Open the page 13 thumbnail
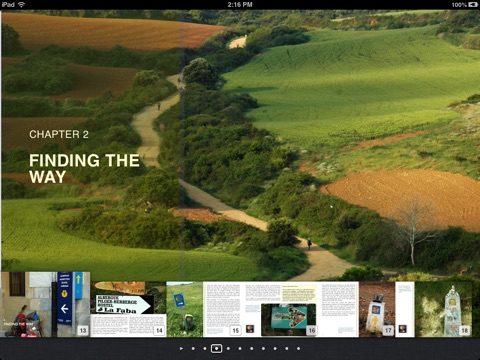 45,304
